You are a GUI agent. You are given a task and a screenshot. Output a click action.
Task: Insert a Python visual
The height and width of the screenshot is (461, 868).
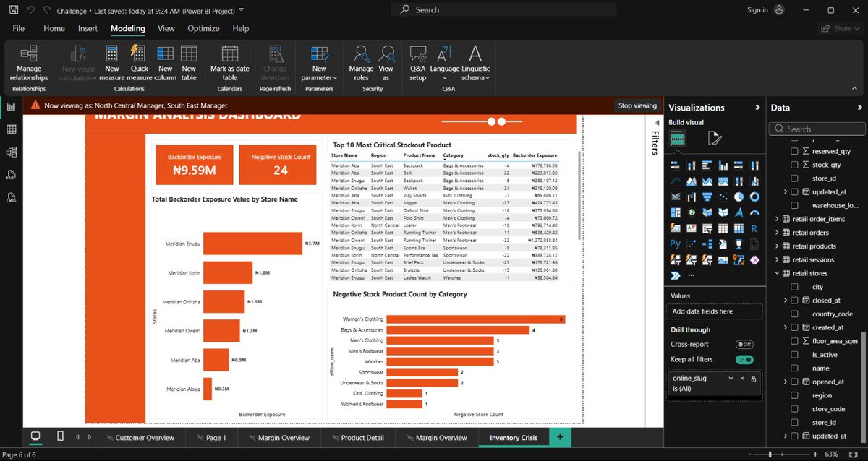click(676, 244)
